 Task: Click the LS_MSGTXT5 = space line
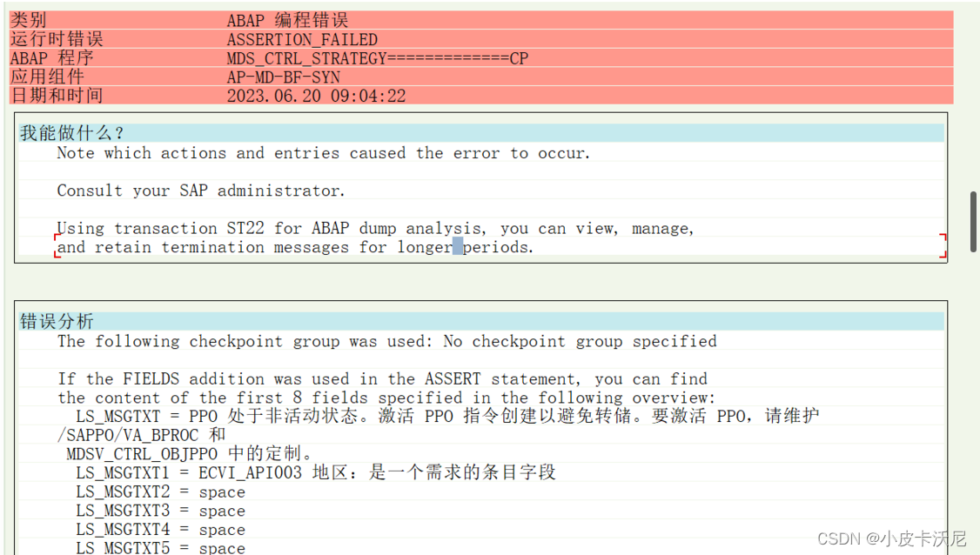(161, 547)
